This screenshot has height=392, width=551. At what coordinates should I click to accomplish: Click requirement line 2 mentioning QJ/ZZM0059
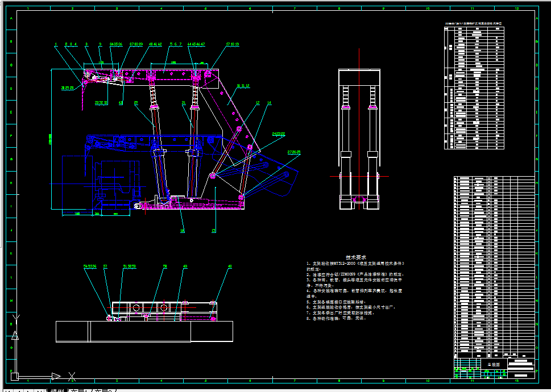pos(355,274)
